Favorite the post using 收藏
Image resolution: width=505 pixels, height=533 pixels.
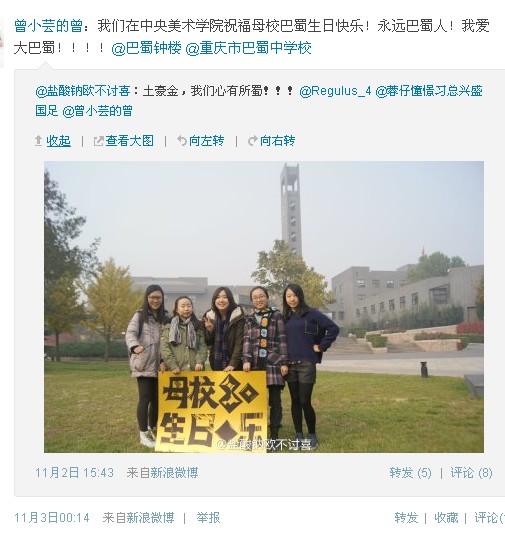[446, 518]
